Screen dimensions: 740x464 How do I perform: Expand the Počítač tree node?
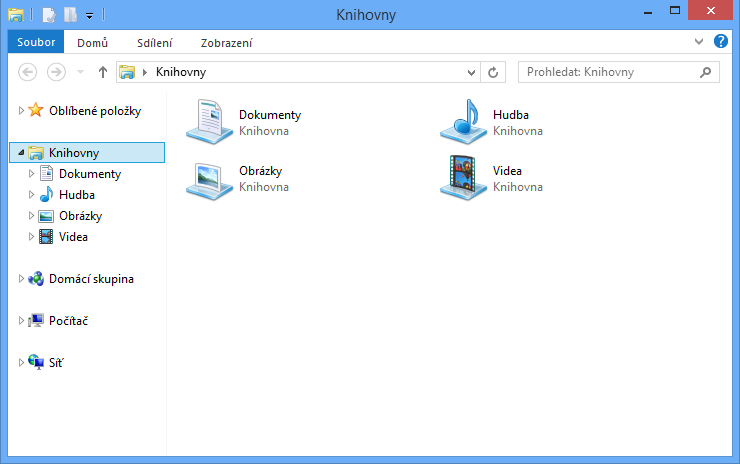pyautogui.click(x=21, y=321)
